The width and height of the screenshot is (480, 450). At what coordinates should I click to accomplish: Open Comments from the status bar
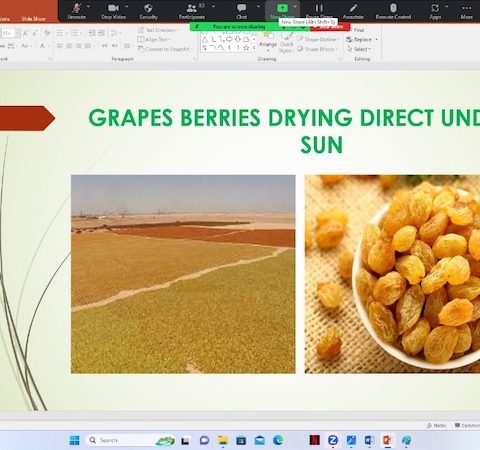pyautogui.click(x=467, y=426)
